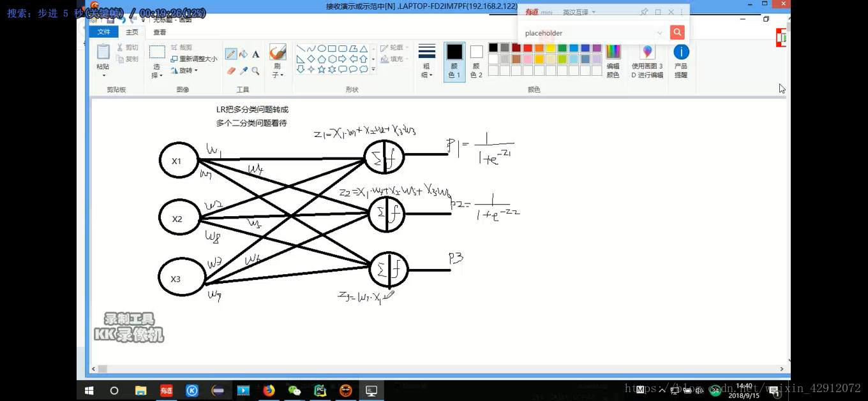The width and height of the screenshot is (868, 401).
Task: Pick the black color swatch
Action: (493, 48)
